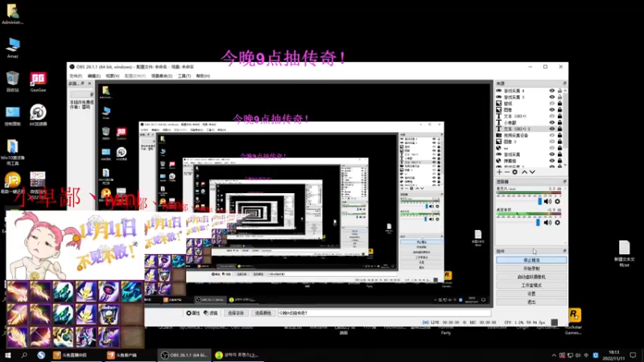Open Win10激活 tool desktop icon
Screen dimensions: 644x362
(12, 152)
